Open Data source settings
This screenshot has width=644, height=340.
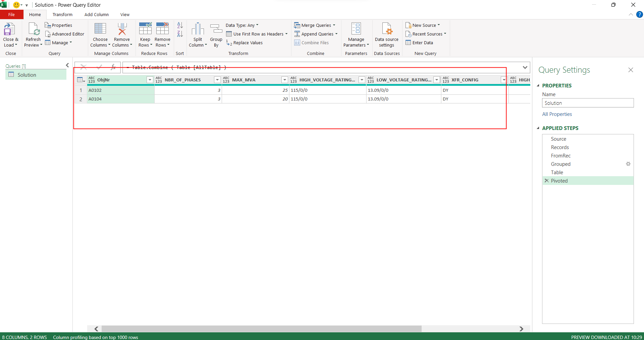tap(387, 35)
